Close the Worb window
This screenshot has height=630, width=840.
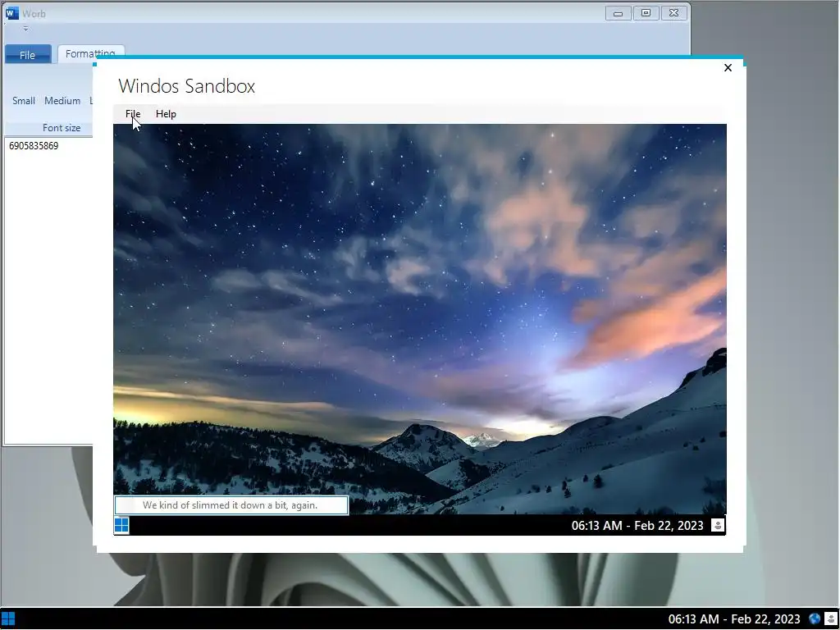(x=674, y=13)
